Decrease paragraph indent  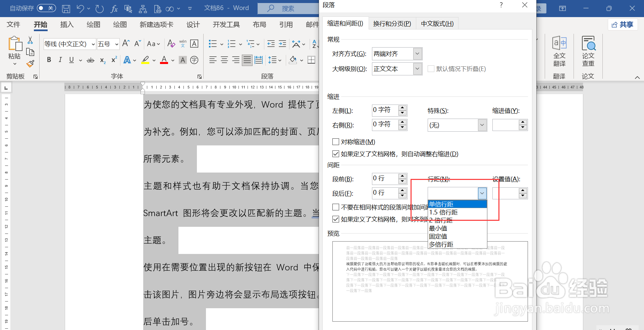tap(271, 44)
